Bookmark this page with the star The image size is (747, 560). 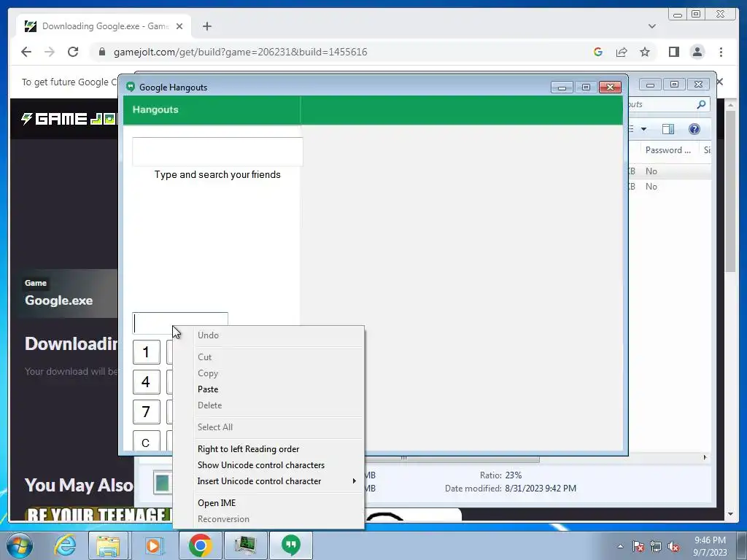tap(645, 52)
